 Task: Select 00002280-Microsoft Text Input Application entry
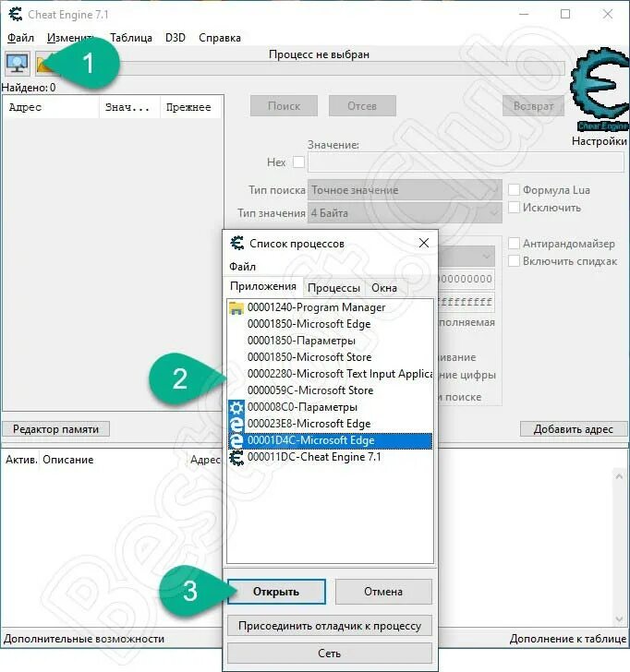point(330,374)
